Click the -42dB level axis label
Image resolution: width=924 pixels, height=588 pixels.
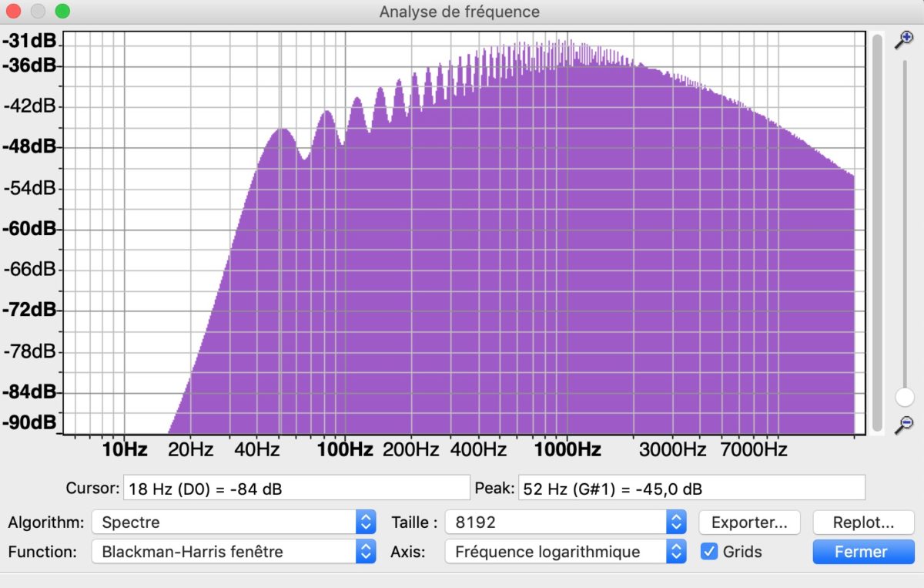click(29, 106)
